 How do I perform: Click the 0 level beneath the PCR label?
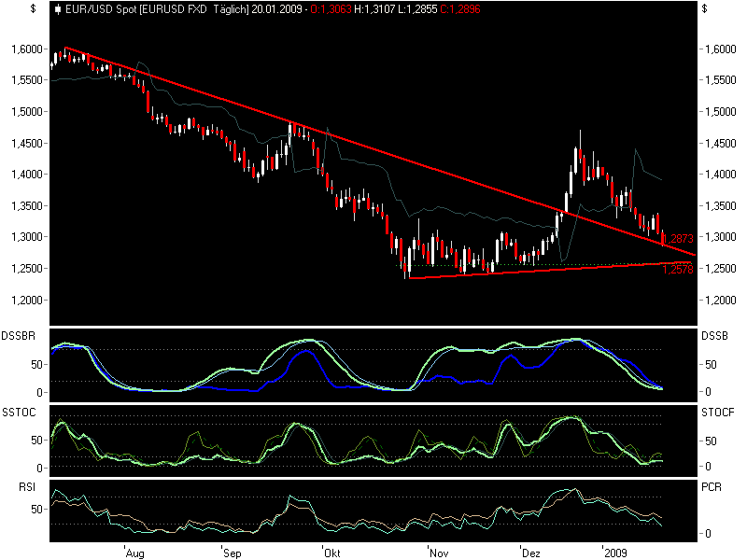[708, 533]
